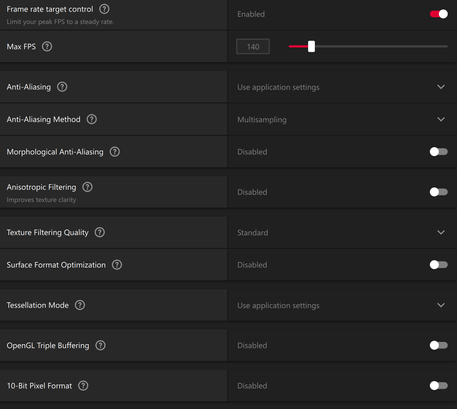Open Anti-Aliasing Method Multisampling dropdown
457x409 pixels.
[x=342, y=119]
